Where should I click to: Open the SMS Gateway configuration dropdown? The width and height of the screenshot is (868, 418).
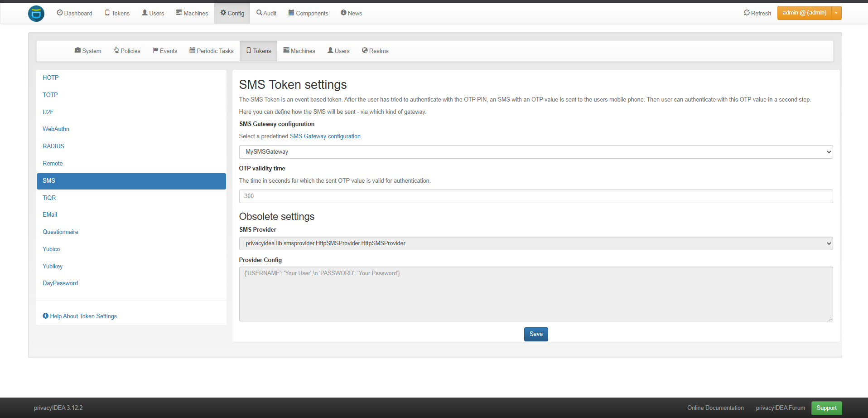click(535, 152)
